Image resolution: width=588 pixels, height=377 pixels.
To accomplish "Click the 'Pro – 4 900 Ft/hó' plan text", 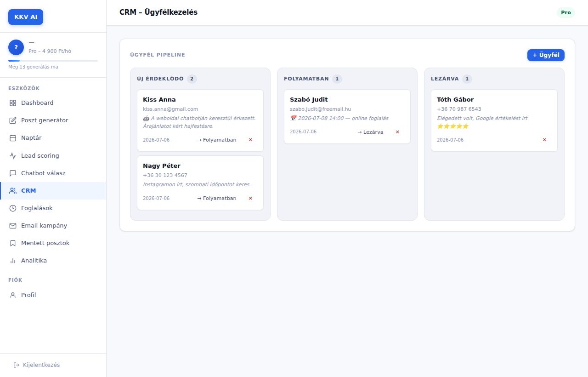I will tap(50, 51).
